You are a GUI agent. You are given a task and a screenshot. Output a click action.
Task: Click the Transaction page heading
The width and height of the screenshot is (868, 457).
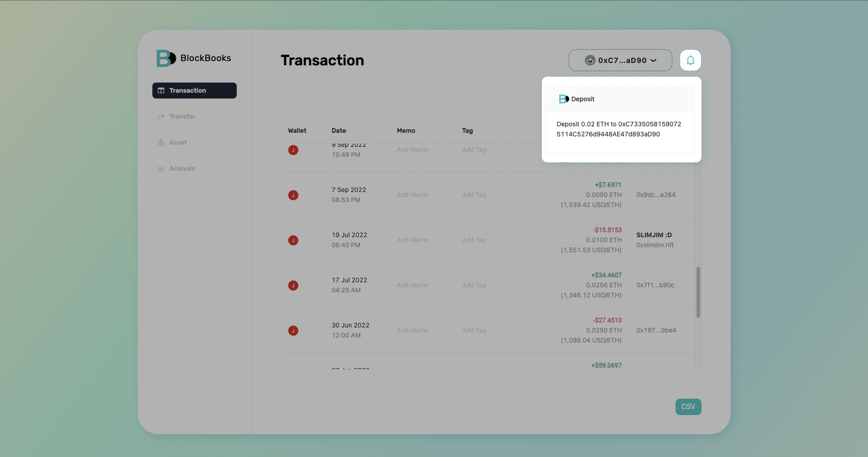[322, 60]
